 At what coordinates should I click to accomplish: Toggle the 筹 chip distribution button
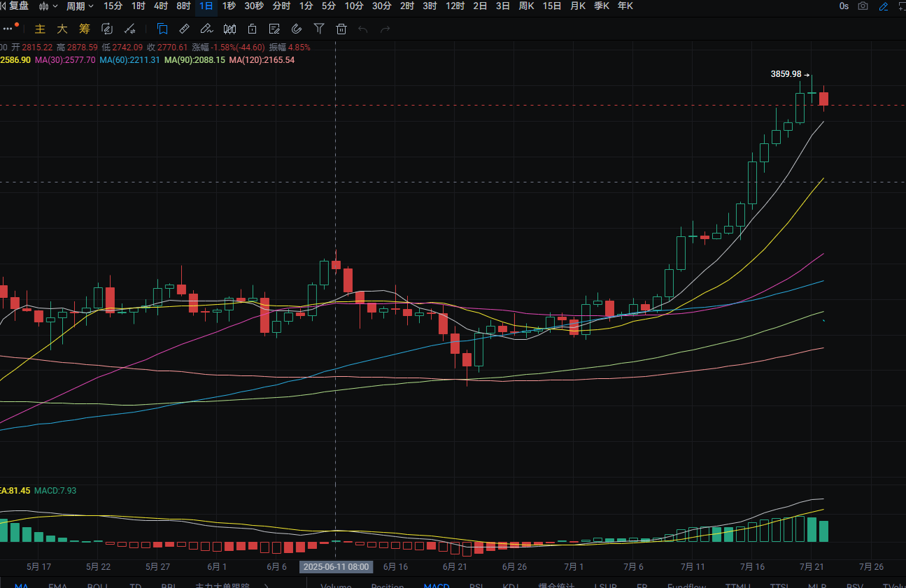[x=85, y=29]
